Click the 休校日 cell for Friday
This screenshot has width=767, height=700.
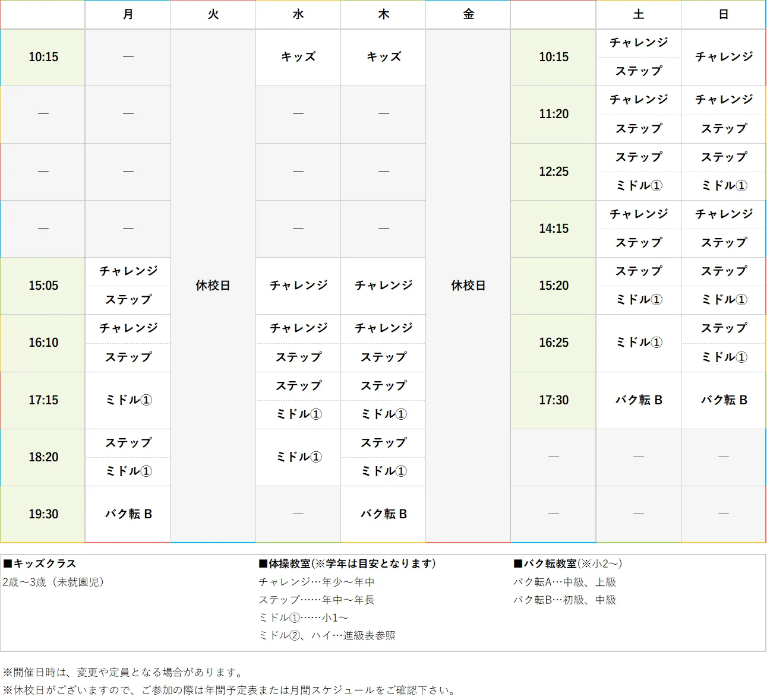point(468,286)
